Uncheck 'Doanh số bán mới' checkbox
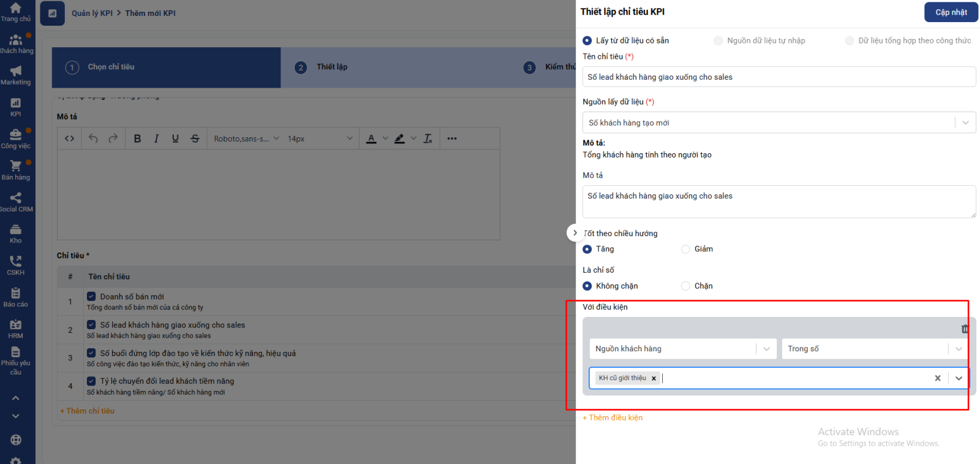980x464 pixels. click(x=91, y=296)
